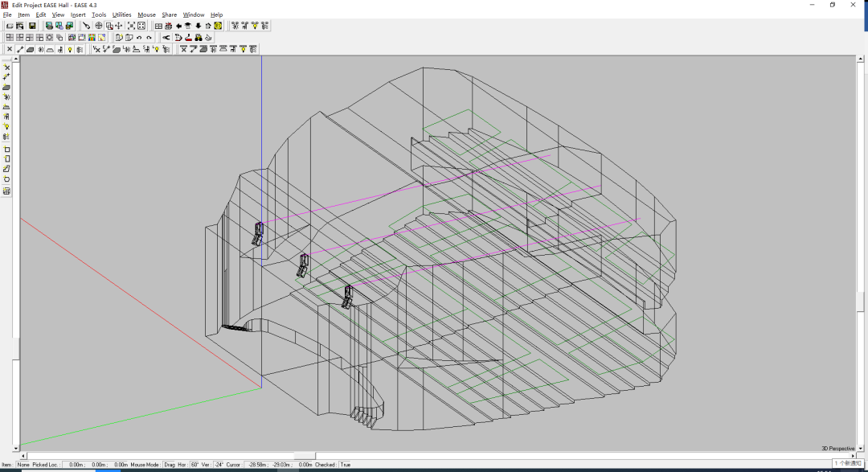Image resolution: width=868 pixels, height=472 pixels.
Task: Click the Open Project folder icon
Action: (x=10, y=26)
